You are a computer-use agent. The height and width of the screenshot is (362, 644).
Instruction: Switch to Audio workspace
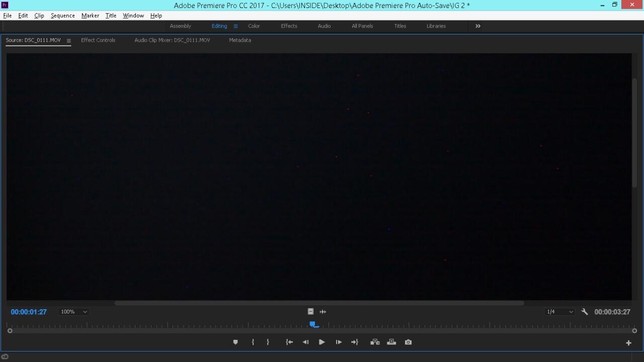pyautogui.click(x=325, y=26)
